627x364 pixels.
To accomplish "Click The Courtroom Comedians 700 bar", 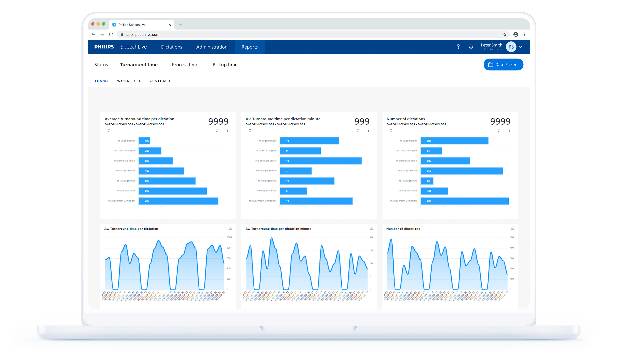I will pyautogui.click(x=178, y=201).
